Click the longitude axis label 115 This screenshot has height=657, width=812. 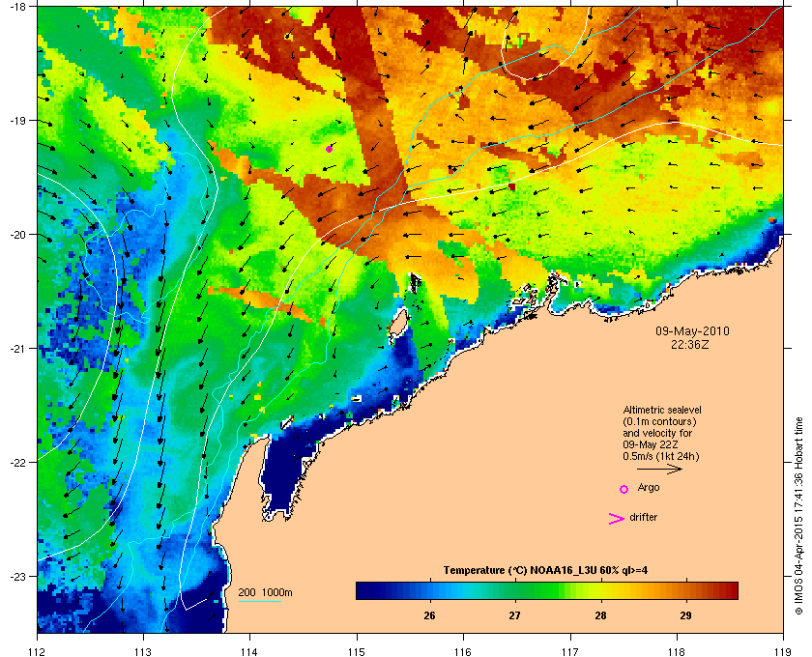[x=357, y=651]
